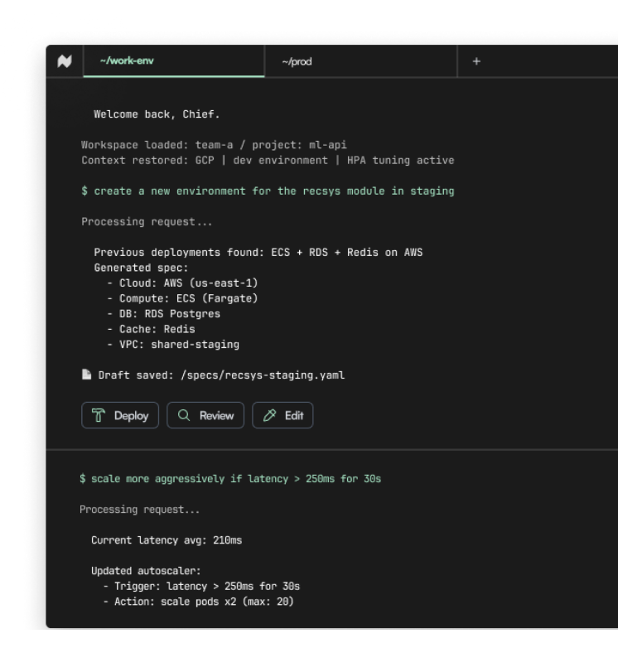Edit the generated staging spec
The image size is (618, 672).
pos(282,415)
